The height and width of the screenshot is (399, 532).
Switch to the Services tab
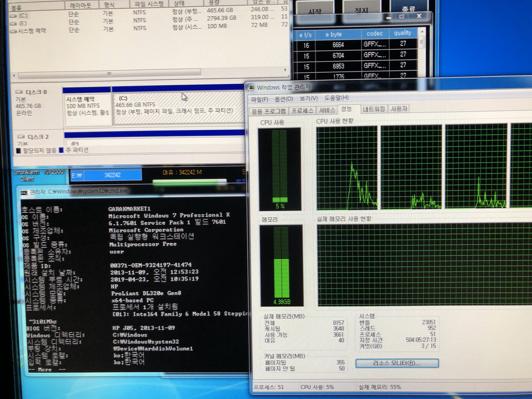click(327, 110)
